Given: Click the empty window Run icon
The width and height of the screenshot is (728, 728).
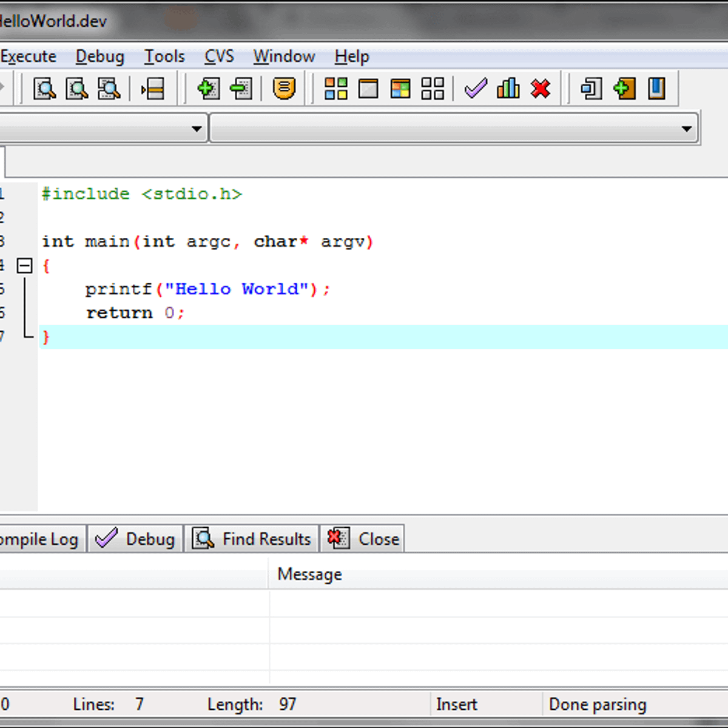Looking at the screenshot, I should tap(368, 89).
